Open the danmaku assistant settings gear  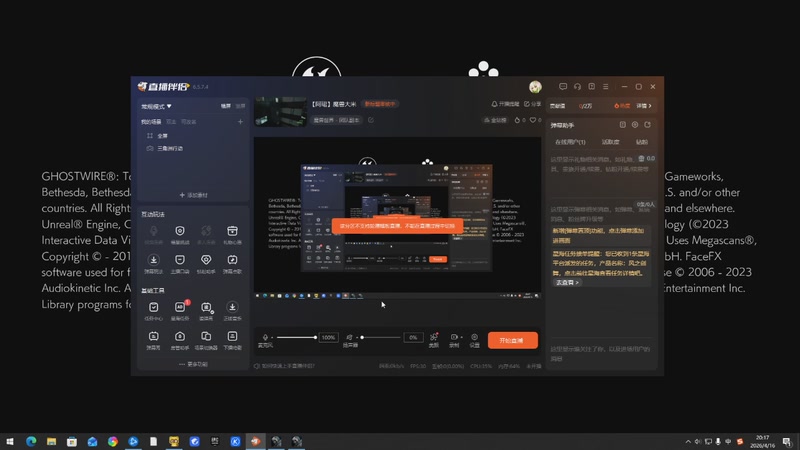(x=635, y=125)
